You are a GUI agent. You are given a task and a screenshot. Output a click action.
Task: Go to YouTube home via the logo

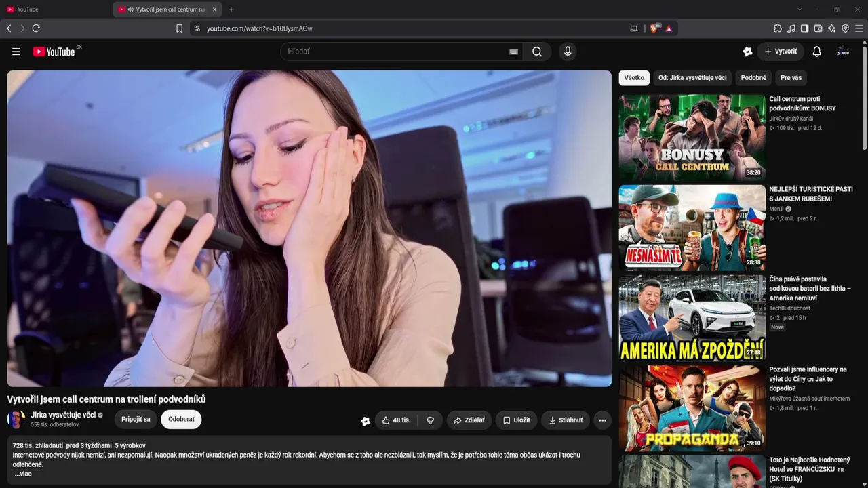(x=54, y=52)
